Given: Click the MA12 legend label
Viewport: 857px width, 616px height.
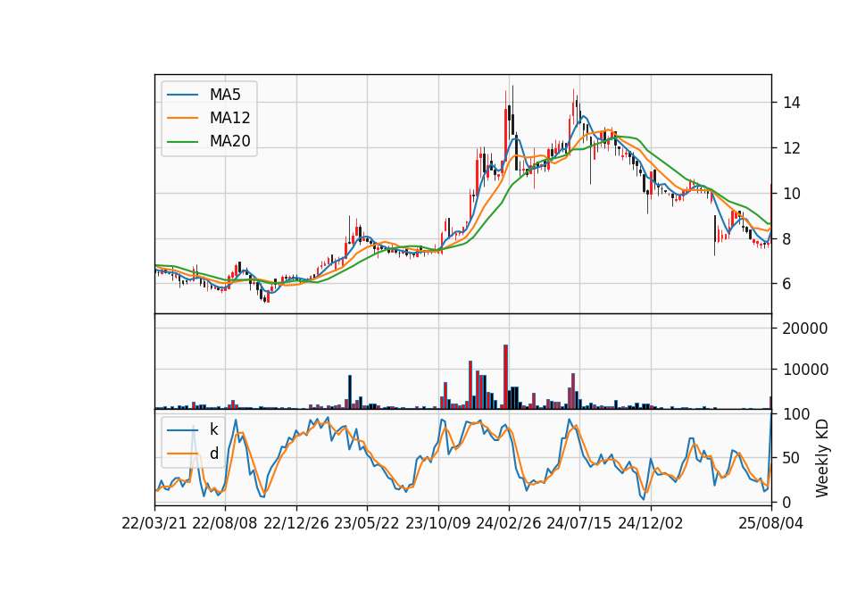Looking at the screenshot, I should coord(229,118).
